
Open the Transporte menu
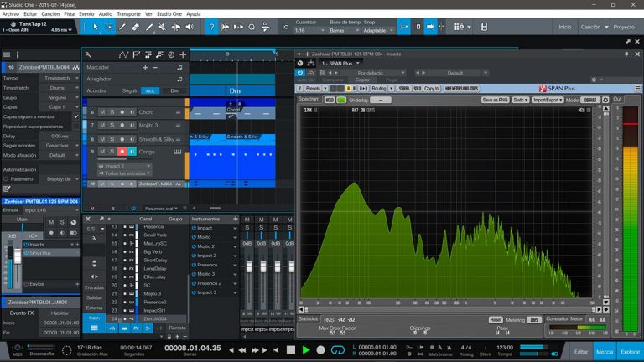pyautogui.click(x=128, y=14)
